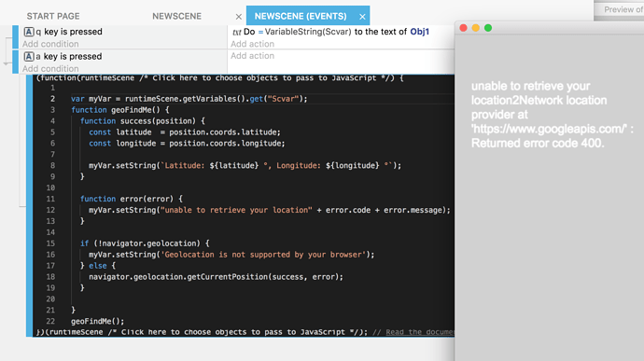644x361 pixels.
Task: Click header to choose objects for JavaScript
Action: 264,78
